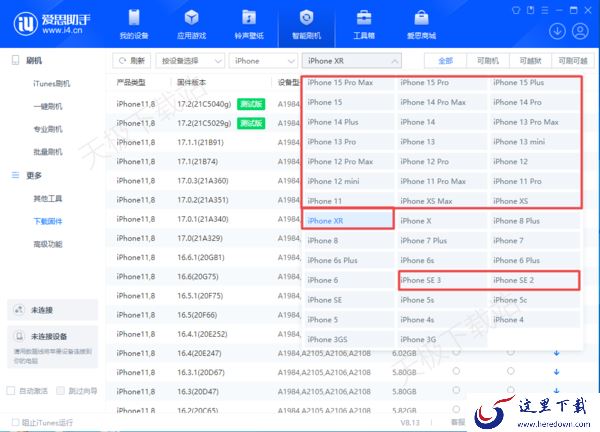
Task: Select first radio button in 16.3(20D47) row
Action: 456,390
